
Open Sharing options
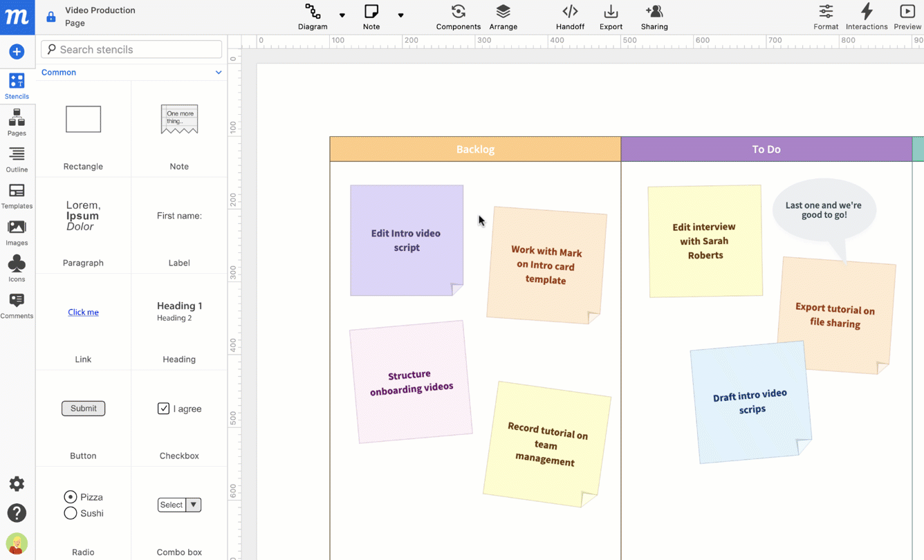point(654,17)
